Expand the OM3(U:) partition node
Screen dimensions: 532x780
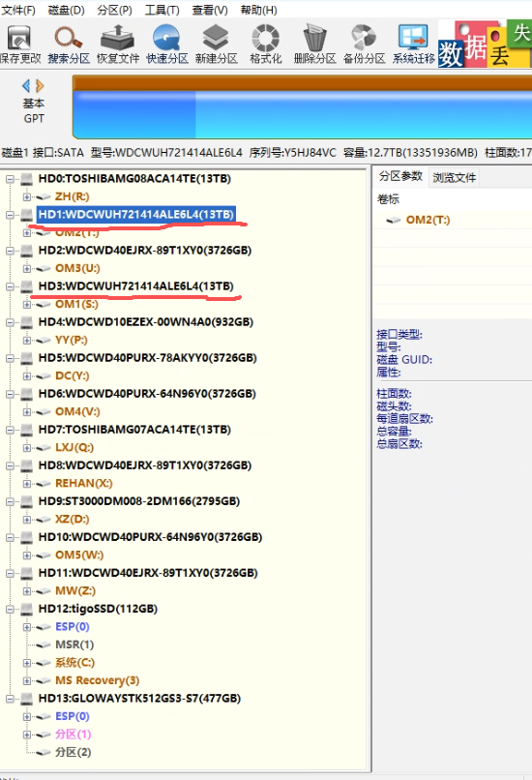[27, 268]
